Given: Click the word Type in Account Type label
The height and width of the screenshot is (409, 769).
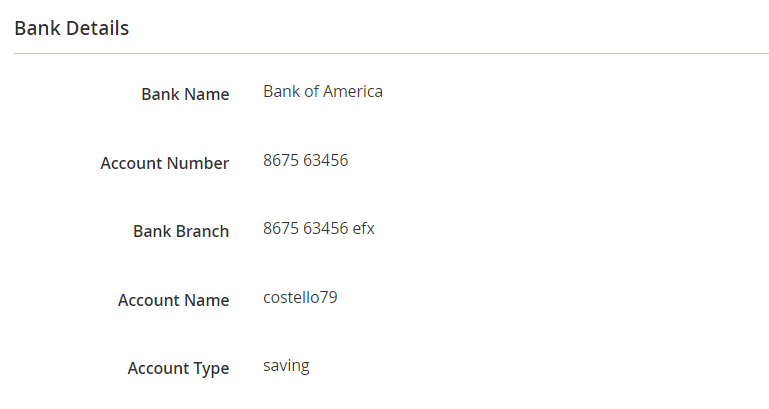Looking at the screenshot, I should (209, 368).
